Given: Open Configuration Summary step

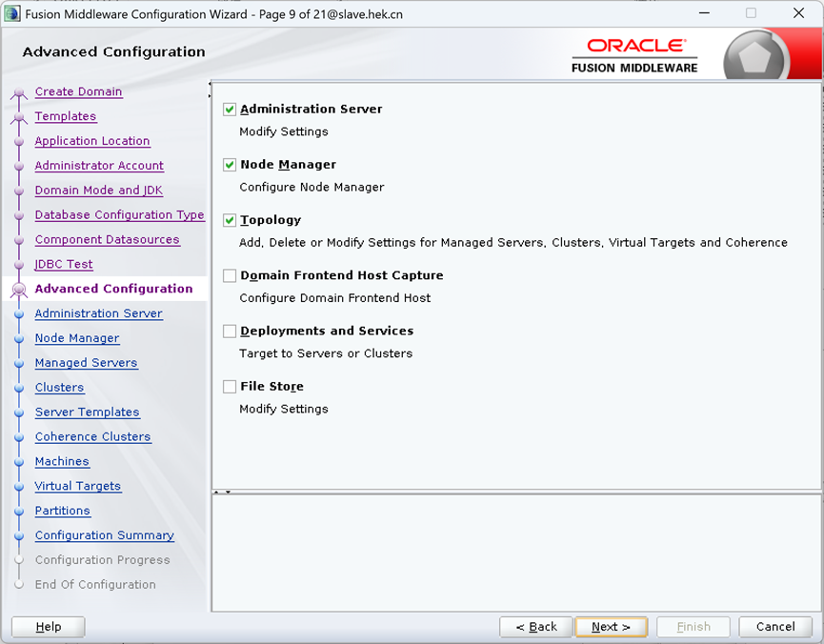Looking at the screenshot, I should [x=105, y=535].
